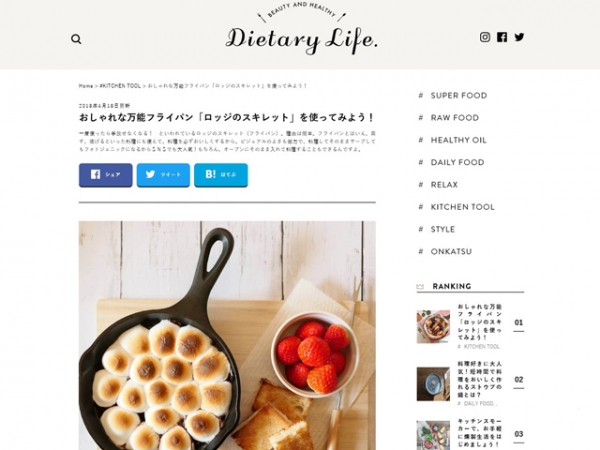600x450 pixels.
Task: Click #KITCHEN TOOL breadcrumb link
Action: tap(120, 86)
